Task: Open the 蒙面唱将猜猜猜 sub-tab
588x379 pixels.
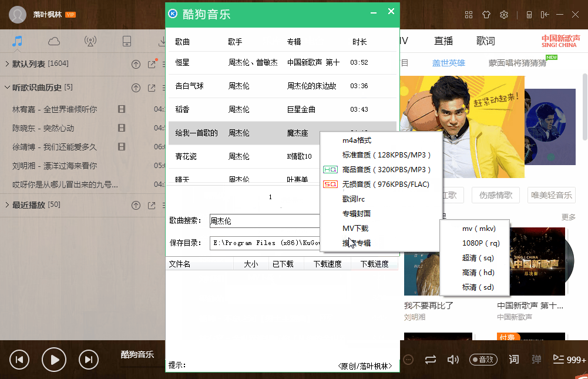Action: point(518,63)
